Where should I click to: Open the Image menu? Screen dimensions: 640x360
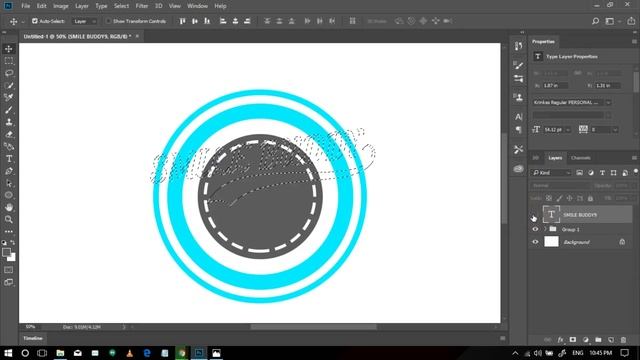coord(61,6)
